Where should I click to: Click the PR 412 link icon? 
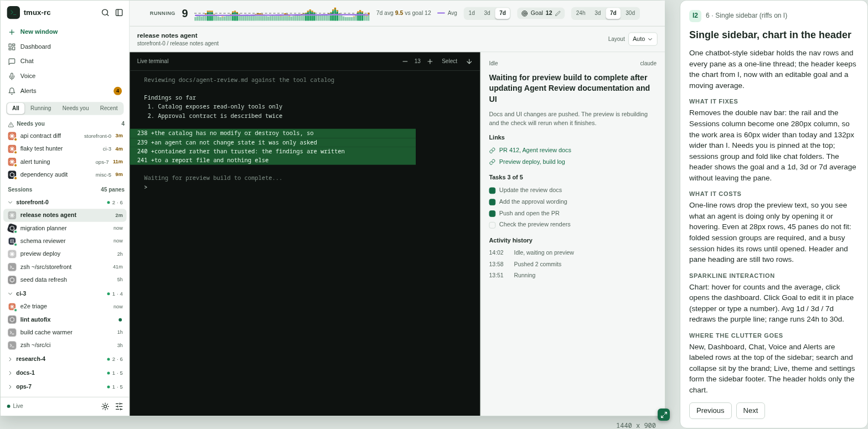click(x=492, y=151)
